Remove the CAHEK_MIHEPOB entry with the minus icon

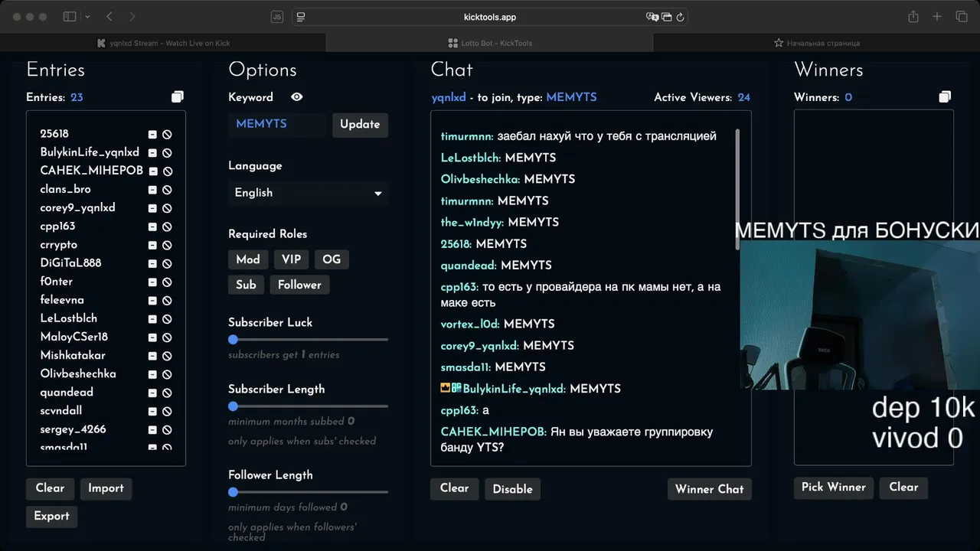point(152,171)
